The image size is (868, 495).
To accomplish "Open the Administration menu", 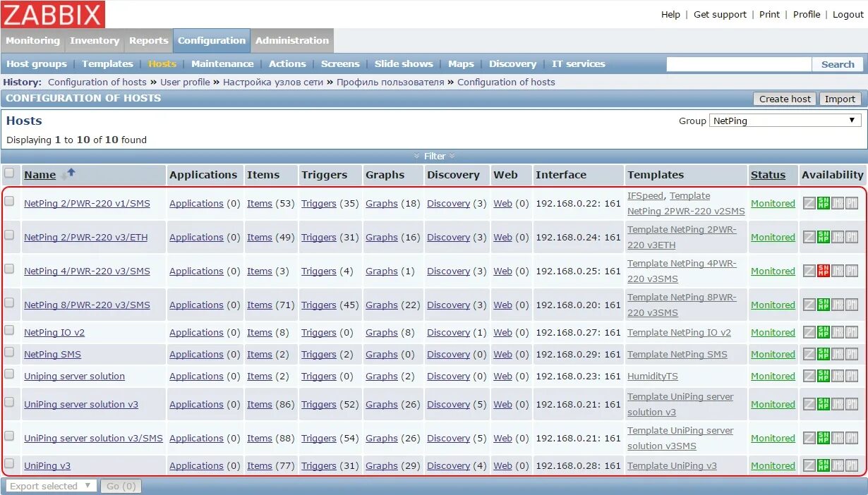I will 292,41.
